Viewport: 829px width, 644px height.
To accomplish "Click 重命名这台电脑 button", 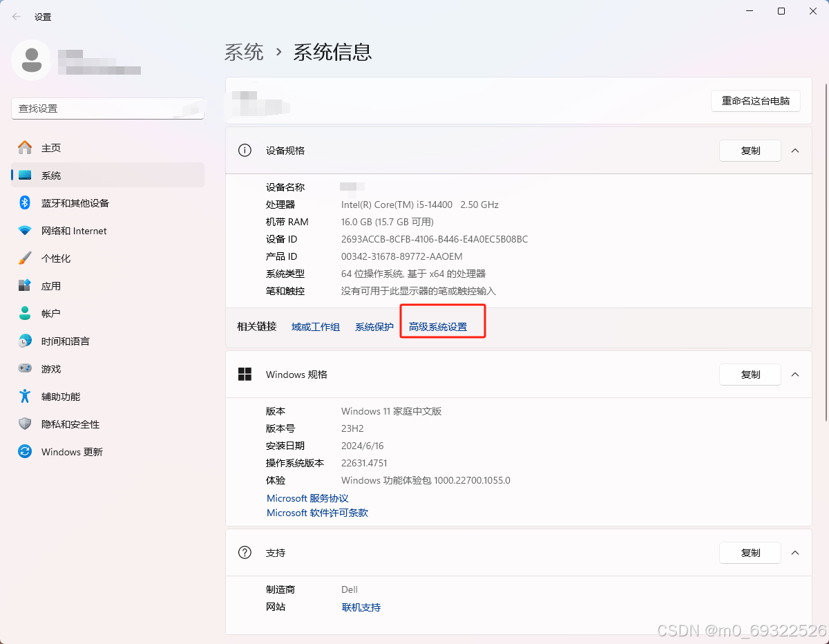I will [x=756, y=101].
